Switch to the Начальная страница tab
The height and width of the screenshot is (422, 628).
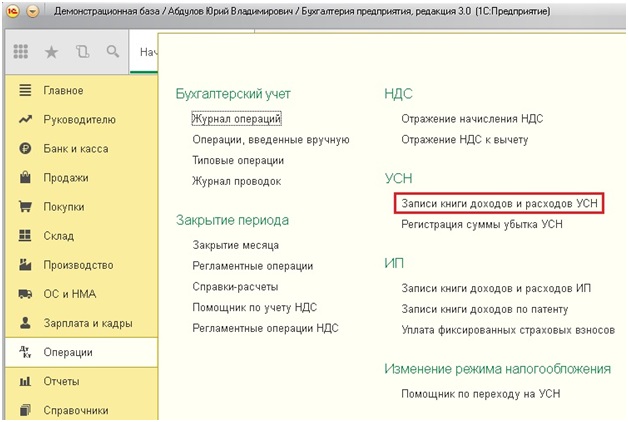click(x=148, y=52)
